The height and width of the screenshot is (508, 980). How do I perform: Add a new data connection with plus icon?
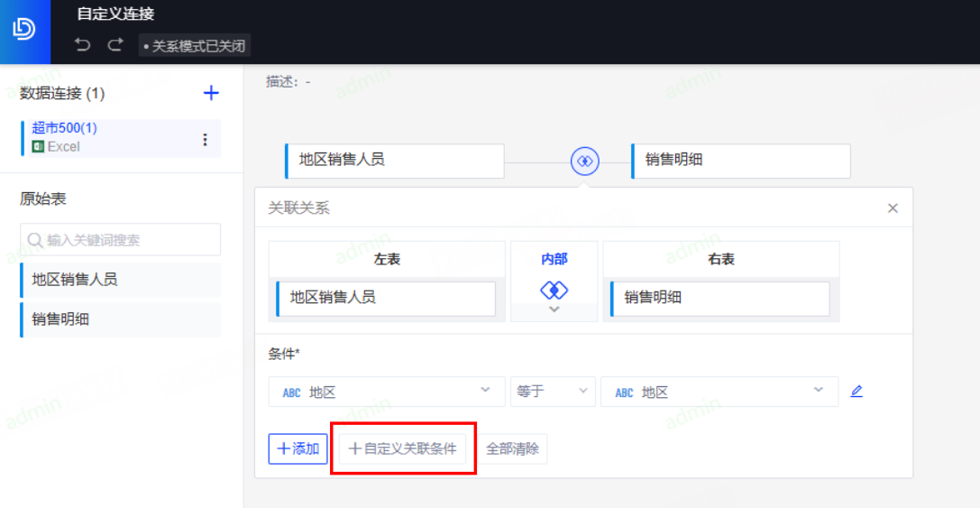click(x=211, y=93)
